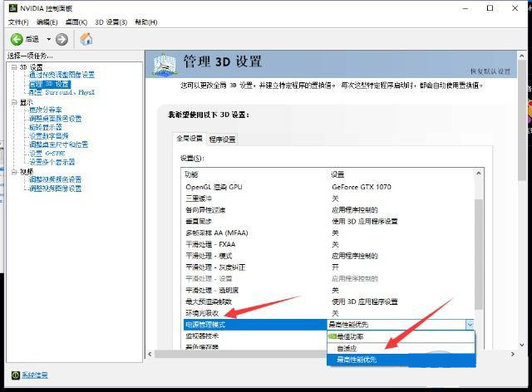Click the grey Forward arrow icon

pyautogui.click(x=62, y=39)
